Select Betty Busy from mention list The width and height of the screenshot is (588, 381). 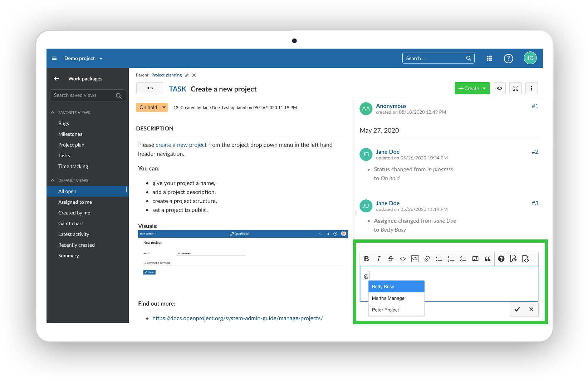pos(396,287)
